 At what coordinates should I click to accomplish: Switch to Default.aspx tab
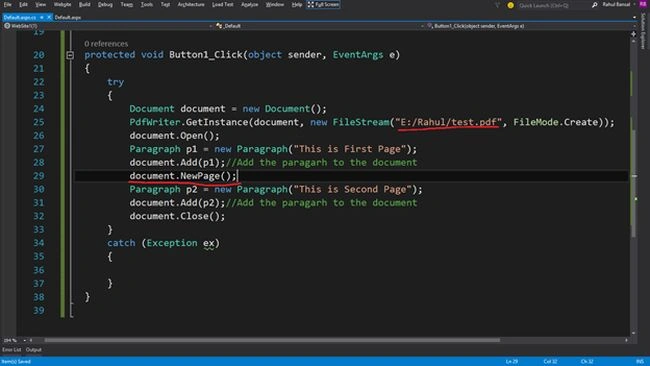click(68, 17)
